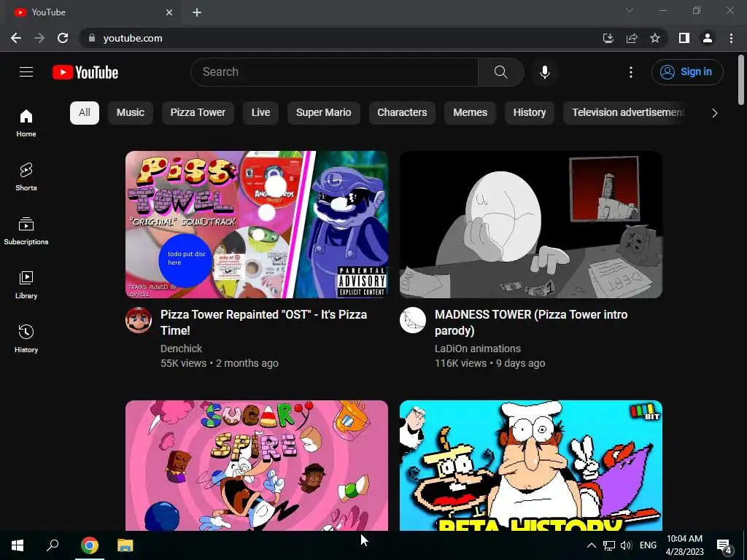Open Sugary Spire thumbnail
Screen dimensions: 747x560
(257, 465)
